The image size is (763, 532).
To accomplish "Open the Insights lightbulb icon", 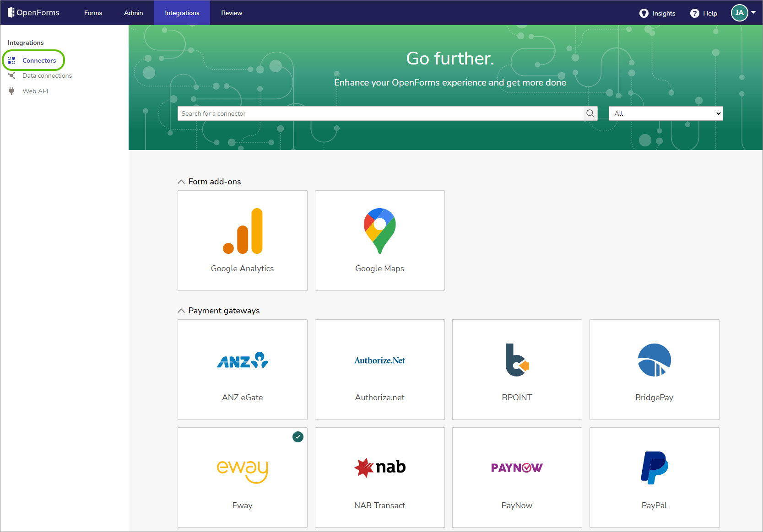I will click(x=644, y=13).
